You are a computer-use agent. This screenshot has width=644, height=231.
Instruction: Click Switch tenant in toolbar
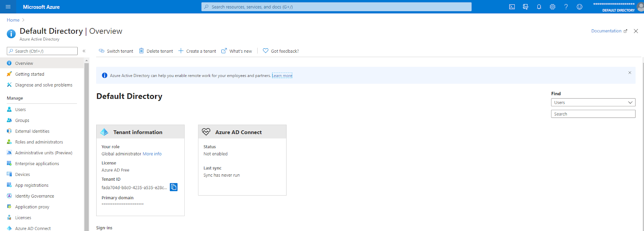point(116,51)
